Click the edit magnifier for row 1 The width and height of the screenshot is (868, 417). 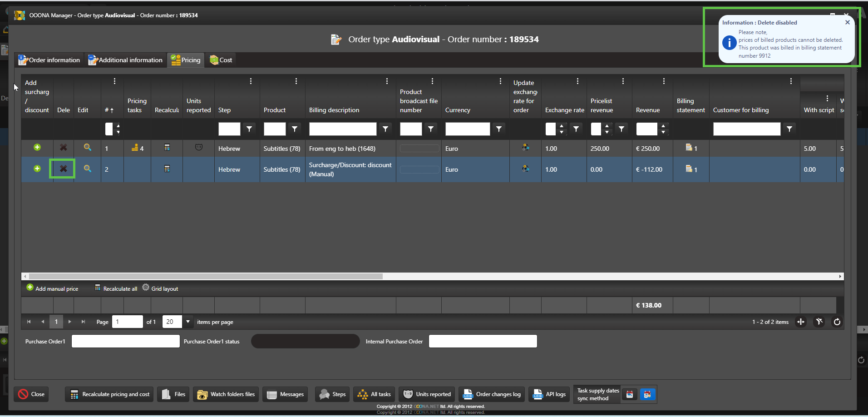87,148
